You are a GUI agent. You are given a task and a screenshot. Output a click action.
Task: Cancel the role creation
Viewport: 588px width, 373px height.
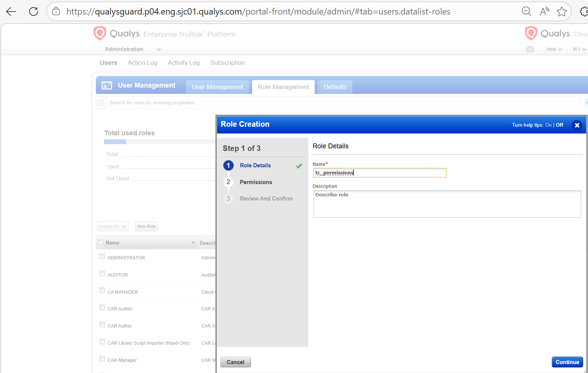[235, 362]
